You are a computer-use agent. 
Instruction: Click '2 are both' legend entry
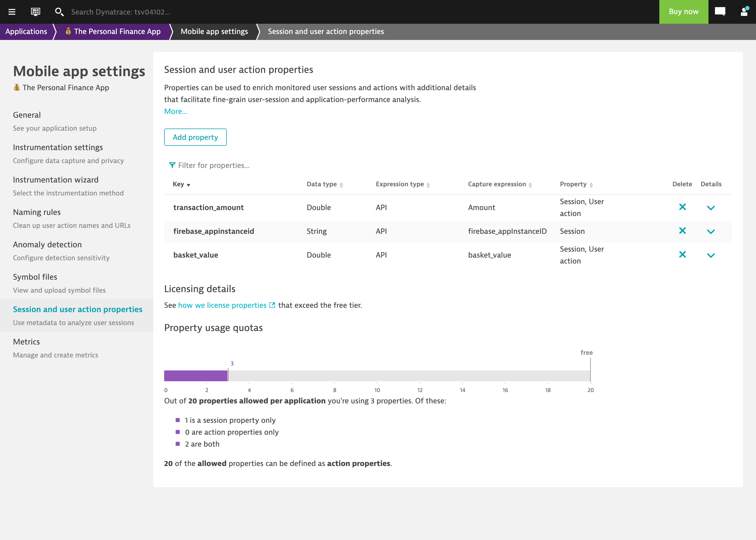coord(202,444)
